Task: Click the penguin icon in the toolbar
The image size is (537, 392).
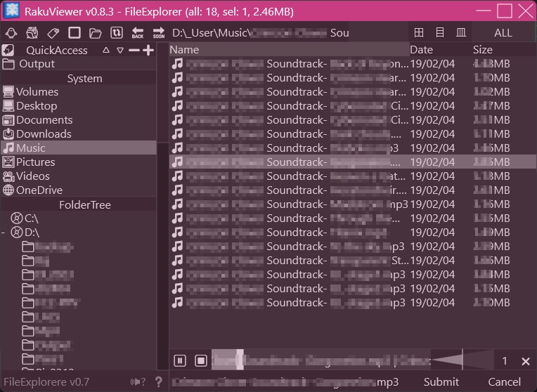Action: [11, 33]
